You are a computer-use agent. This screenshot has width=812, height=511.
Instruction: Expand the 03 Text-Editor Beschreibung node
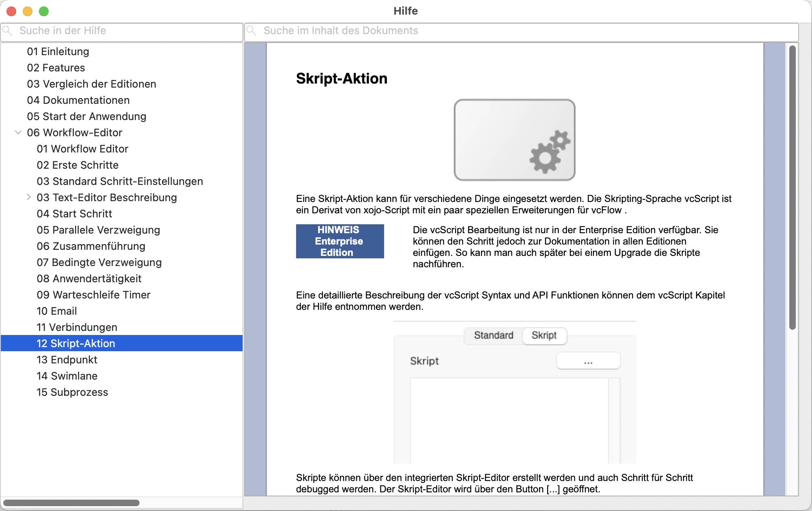pyautogui.click(x=28, y=197)
